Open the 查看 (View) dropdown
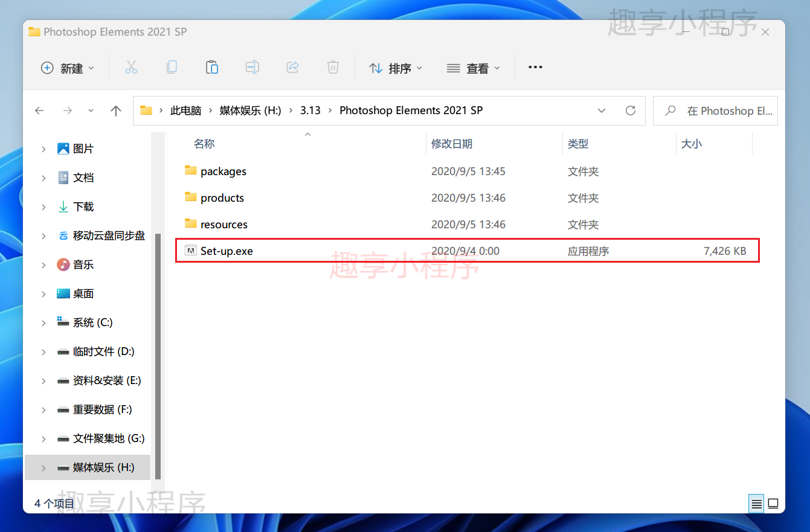The height and width of the screenshot is (532, 810). 474,68
